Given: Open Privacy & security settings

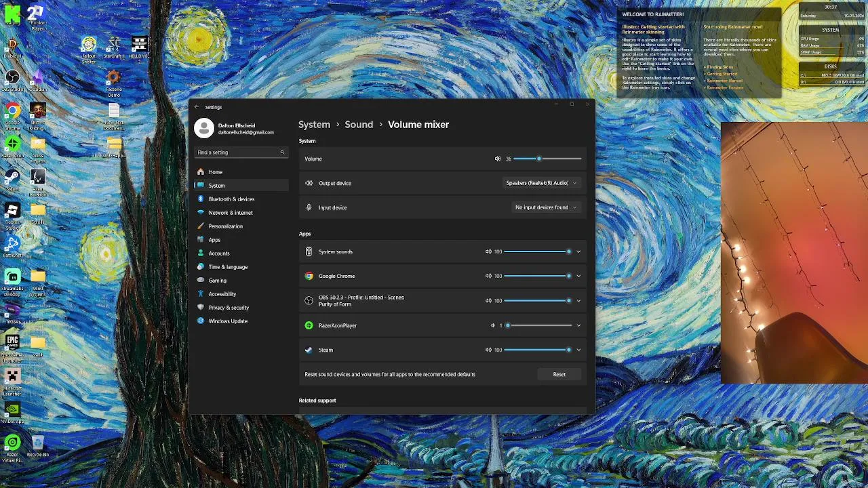Looking at the screenshot, I should 241,308.
